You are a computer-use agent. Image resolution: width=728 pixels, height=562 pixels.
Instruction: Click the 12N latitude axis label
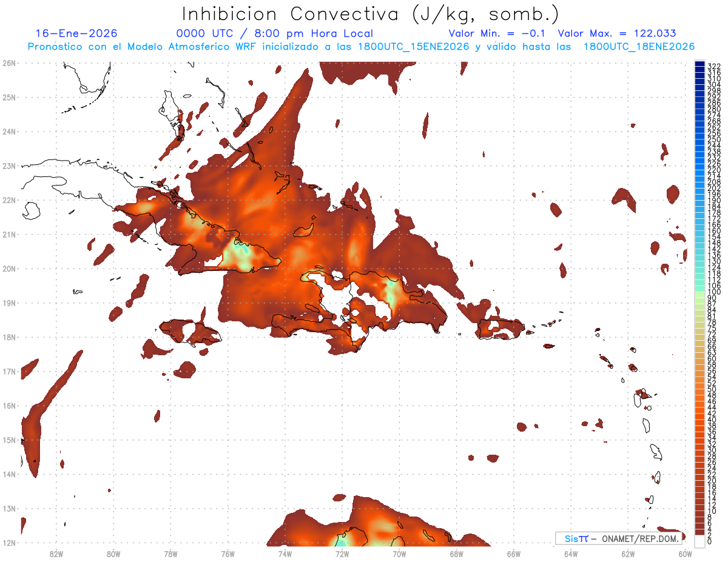9,543
